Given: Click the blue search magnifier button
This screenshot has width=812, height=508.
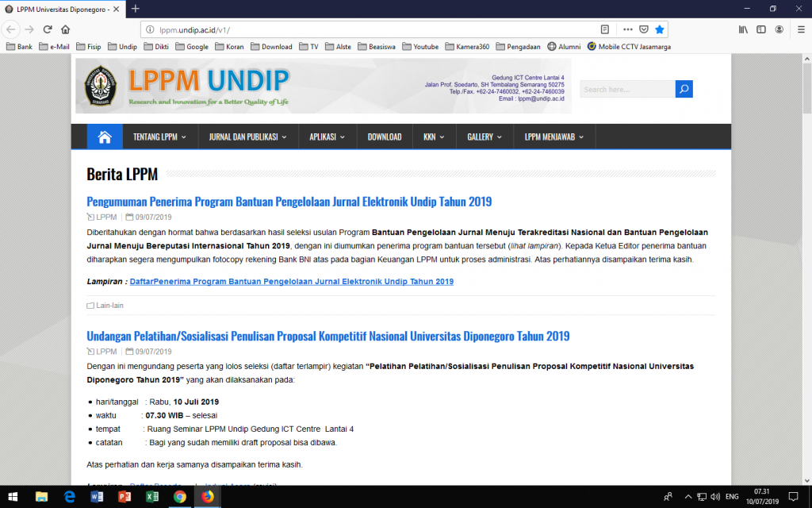Looking at the screenshot, I should click(x=684, y=89).
